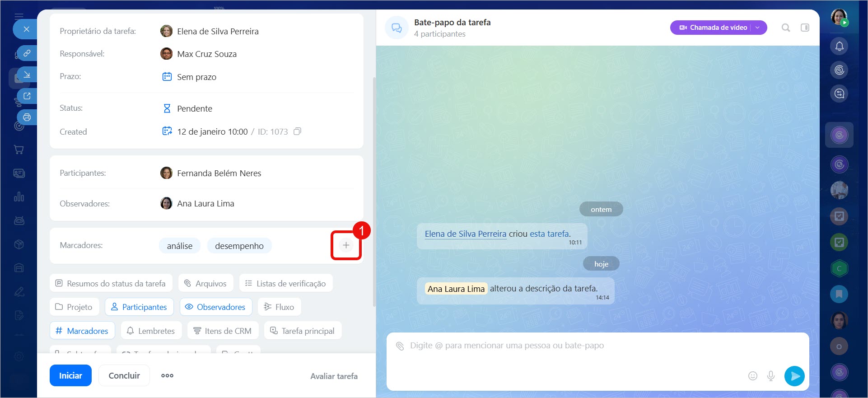The width and height of the screenshot is (868, 398).
Task: Click the search icon in chat header
Action: pyautogui.click(x=786, y=28)
